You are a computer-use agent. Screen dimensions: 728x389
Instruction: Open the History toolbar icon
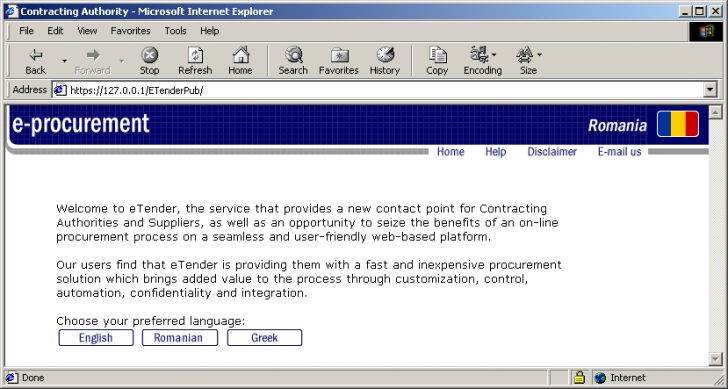385,55
